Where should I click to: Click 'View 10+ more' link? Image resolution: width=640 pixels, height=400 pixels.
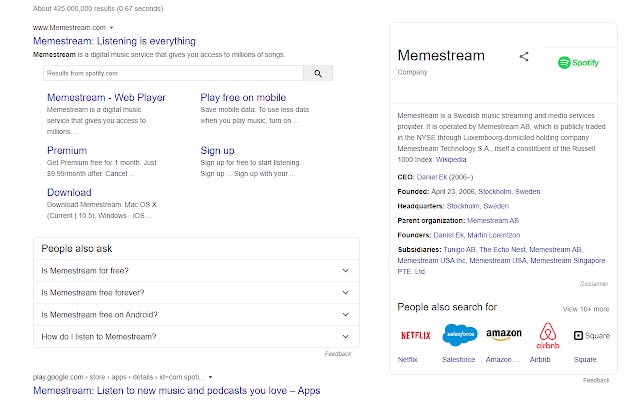(586, 309)
